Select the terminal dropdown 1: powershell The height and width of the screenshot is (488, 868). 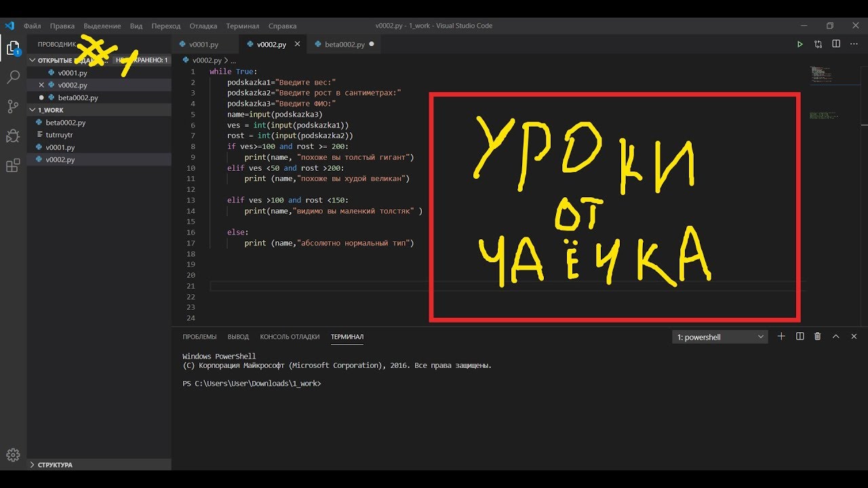tap(720, 337)
